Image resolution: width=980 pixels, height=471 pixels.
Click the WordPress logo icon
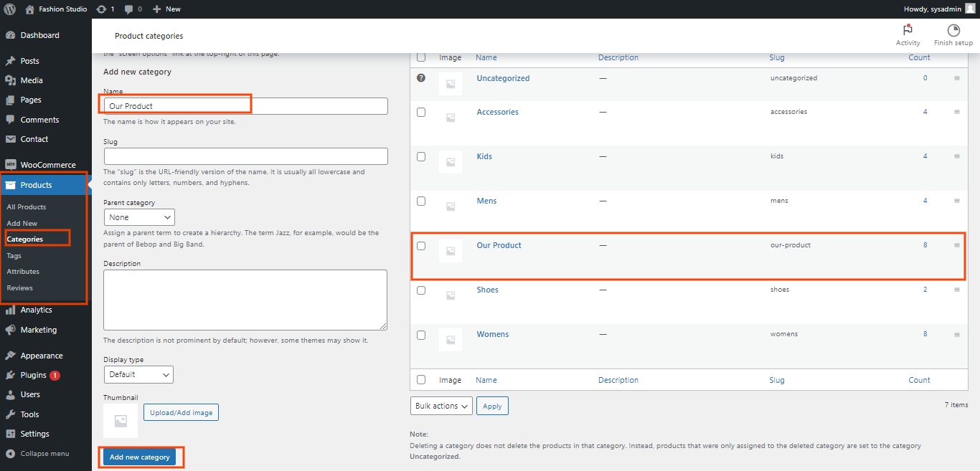[9, 9]
